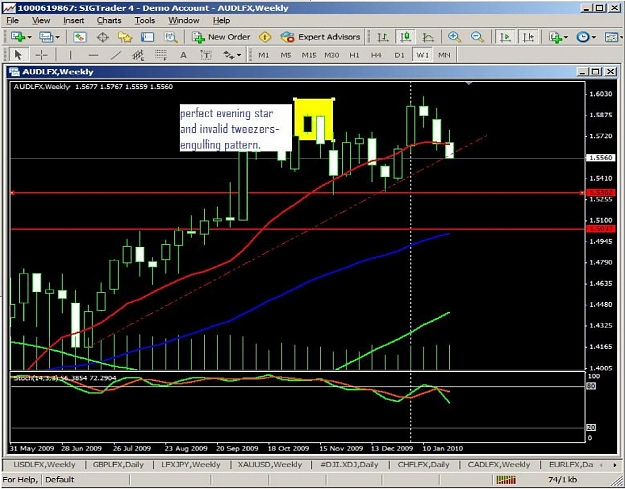Viewport: 625px width, 489px height.
Task: Open the File menu
Action: [x=12, y=20]
